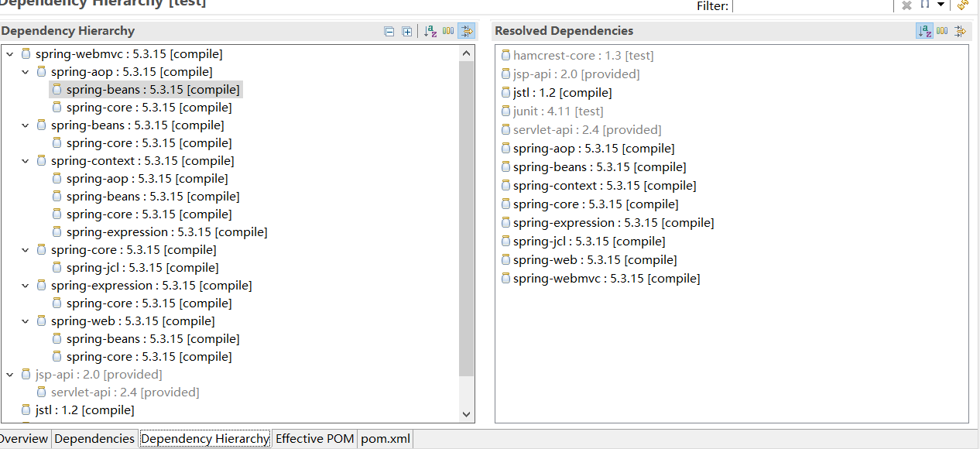The width and height of the screenshot is (980, 449).
Task: Open the Overview tab
Action: pos(24,439)
